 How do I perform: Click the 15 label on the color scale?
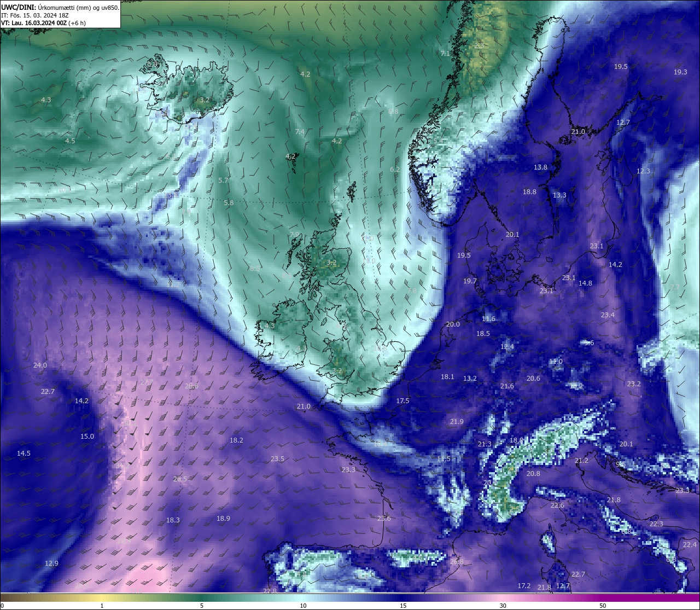tap(403, 606)
